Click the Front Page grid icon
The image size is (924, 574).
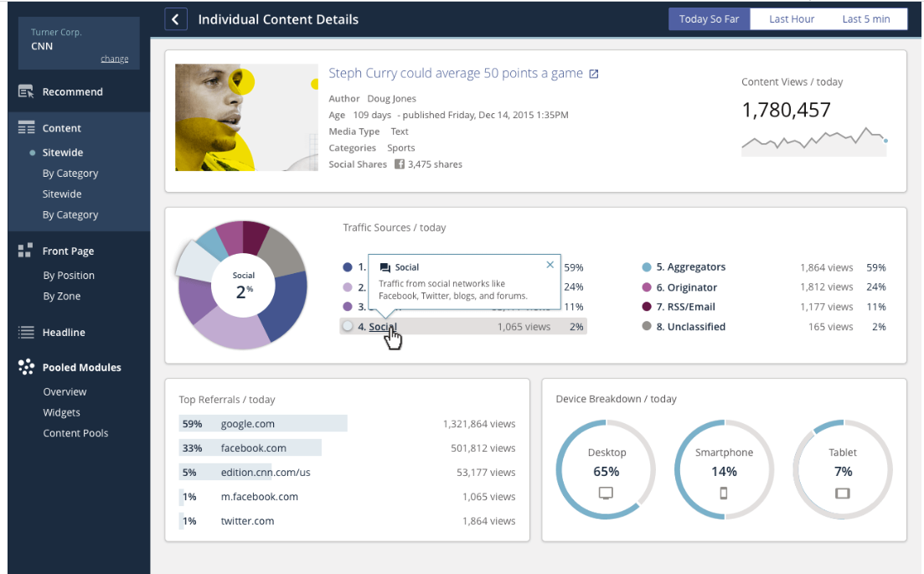25,251
